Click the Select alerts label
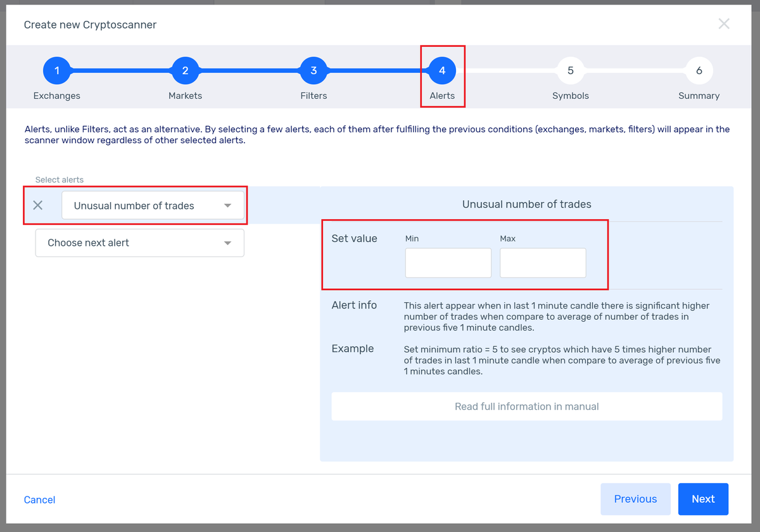The height and width of the screenshot is (532, 760). 60,180
